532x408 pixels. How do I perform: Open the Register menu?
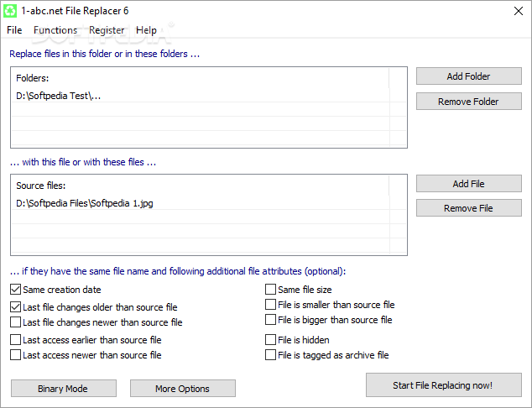(x=107, y=30)
